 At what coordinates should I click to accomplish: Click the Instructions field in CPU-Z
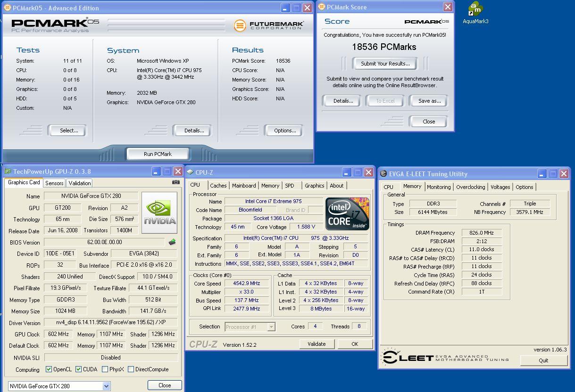click(297, 264)
